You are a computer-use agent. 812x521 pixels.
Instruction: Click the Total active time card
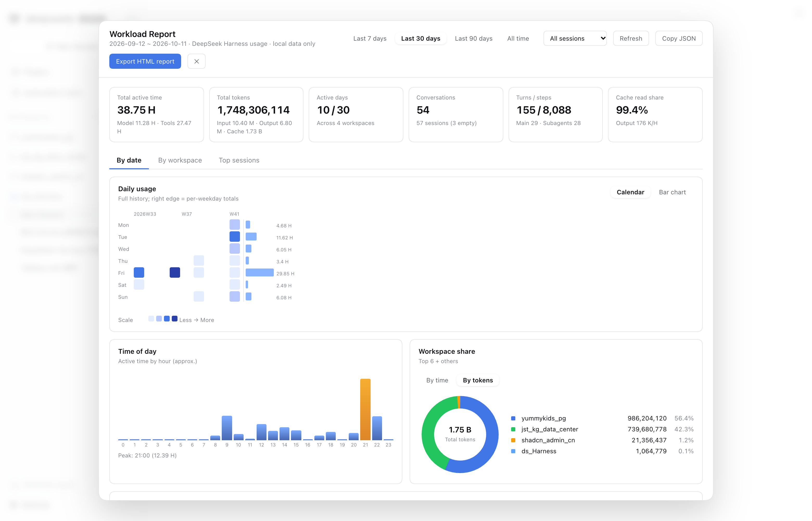156,114
